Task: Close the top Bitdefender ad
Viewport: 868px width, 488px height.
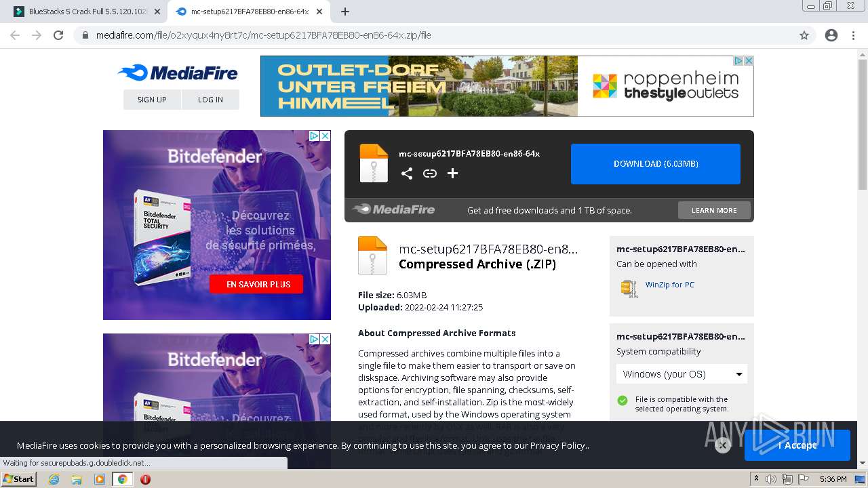Action: click(325, 136)
